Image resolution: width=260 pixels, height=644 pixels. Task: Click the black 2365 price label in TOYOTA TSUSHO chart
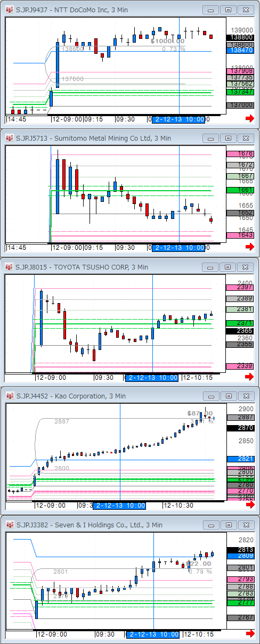240,331
